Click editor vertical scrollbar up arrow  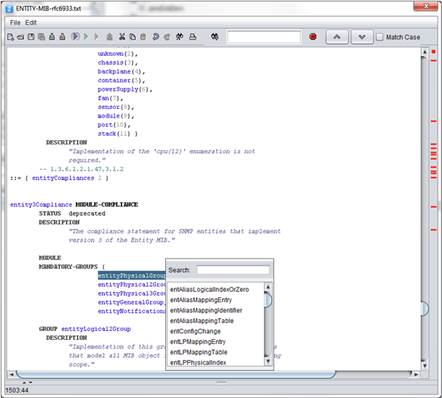coord(424,52)
